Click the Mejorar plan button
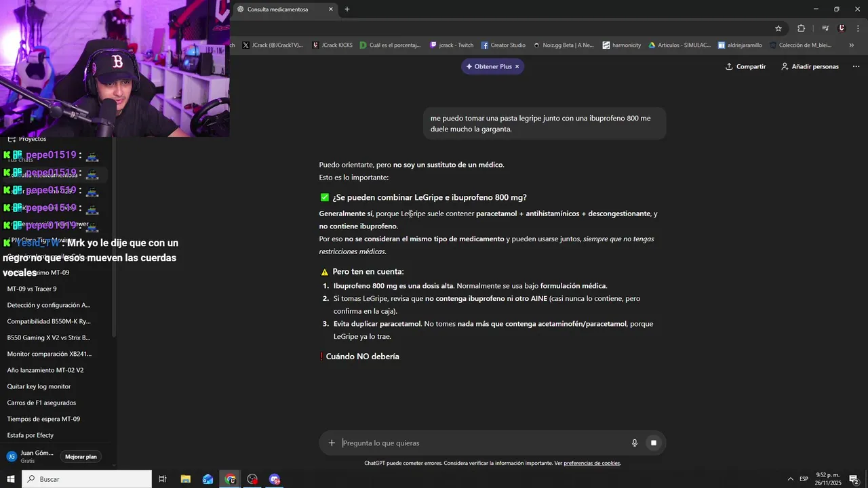The height and width of the screenshot is (488, 868). [81, 457]
